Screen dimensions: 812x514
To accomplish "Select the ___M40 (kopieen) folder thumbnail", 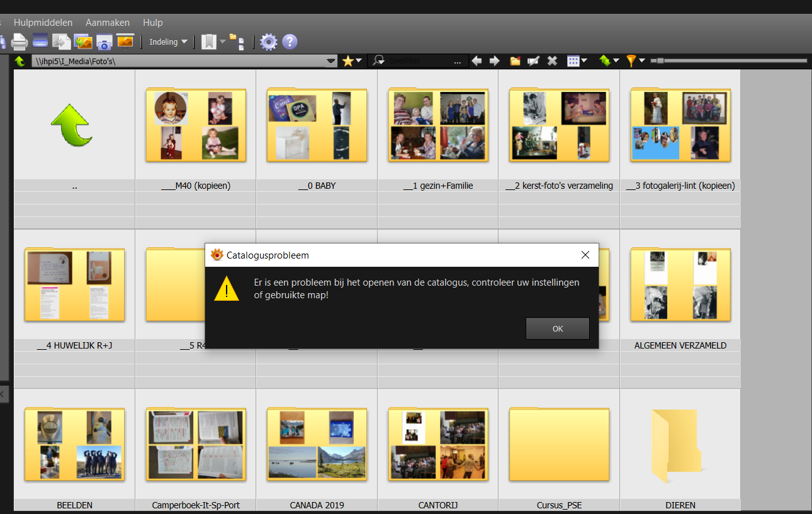I will click(x=196, y=125).
